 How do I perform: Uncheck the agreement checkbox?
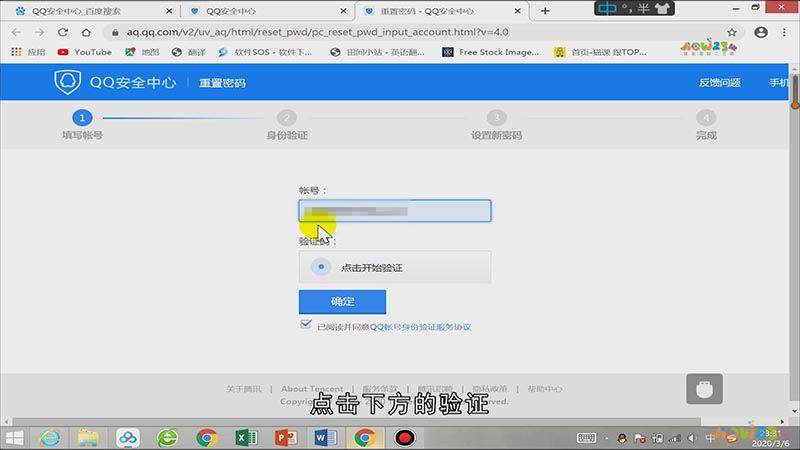tap(306, 324)
